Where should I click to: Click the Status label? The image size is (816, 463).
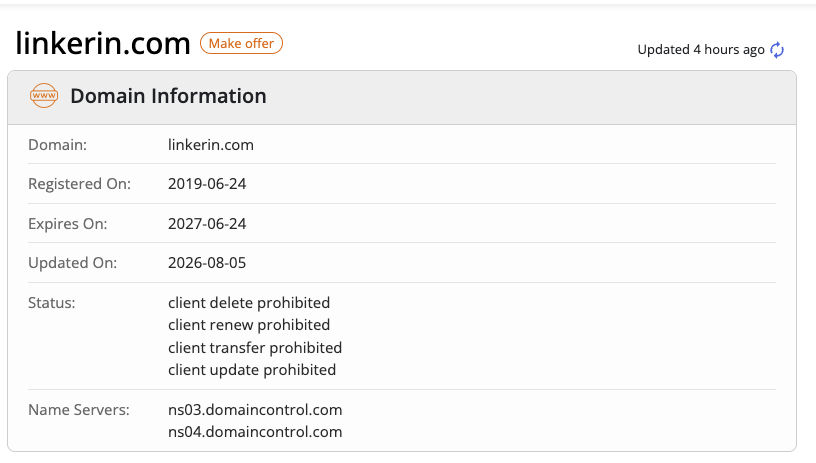point(52,303)
